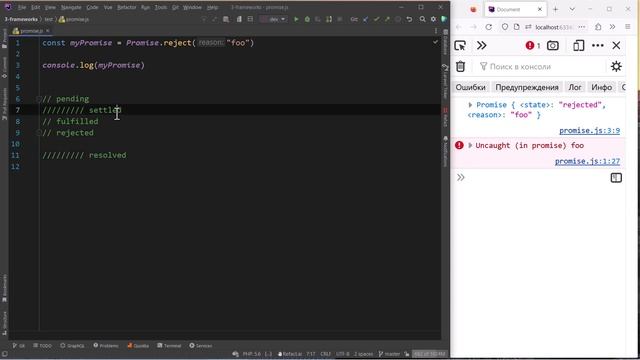Viewport: 640px width, 360px height.
Task: Expand the logged Promise object
Action: 470,105
